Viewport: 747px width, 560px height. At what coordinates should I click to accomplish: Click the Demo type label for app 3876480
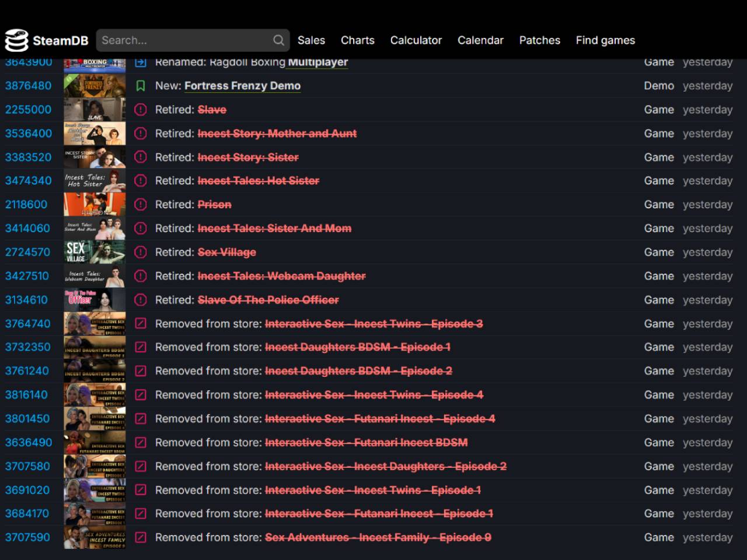(659, 86)
